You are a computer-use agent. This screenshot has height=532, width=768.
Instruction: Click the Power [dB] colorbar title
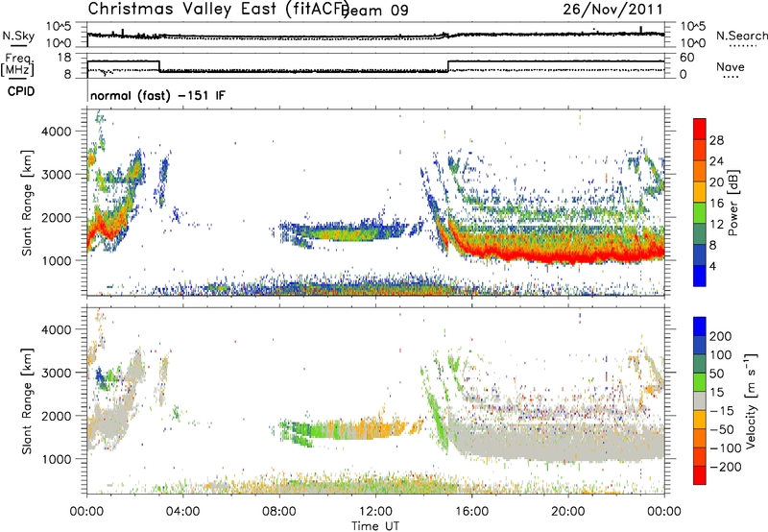[732, 203]
